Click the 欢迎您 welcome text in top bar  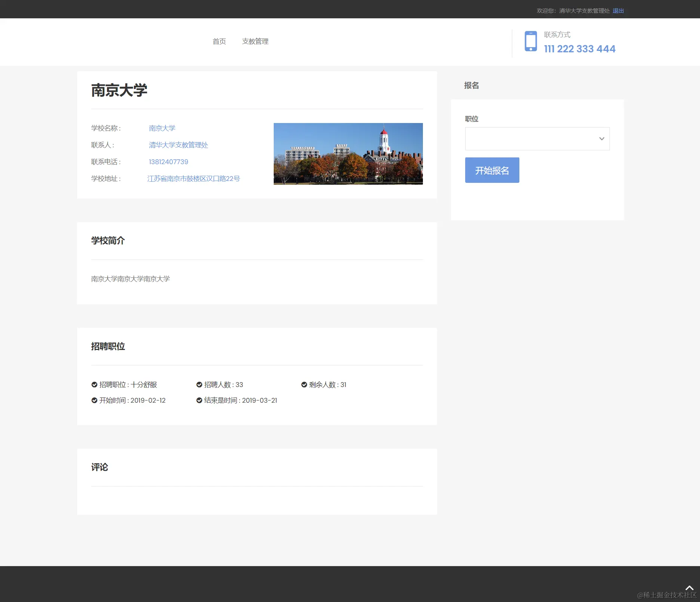coord(573,11)
